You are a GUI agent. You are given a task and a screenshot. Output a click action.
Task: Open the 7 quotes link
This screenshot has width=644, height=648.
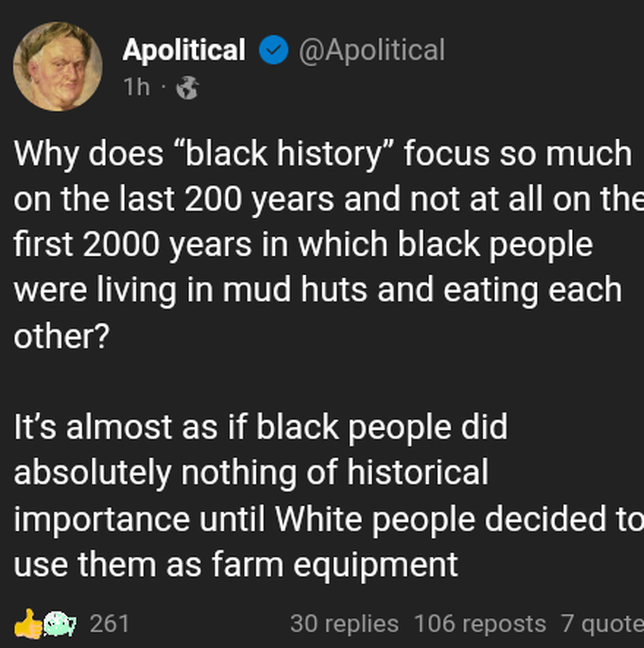(602, 624)
